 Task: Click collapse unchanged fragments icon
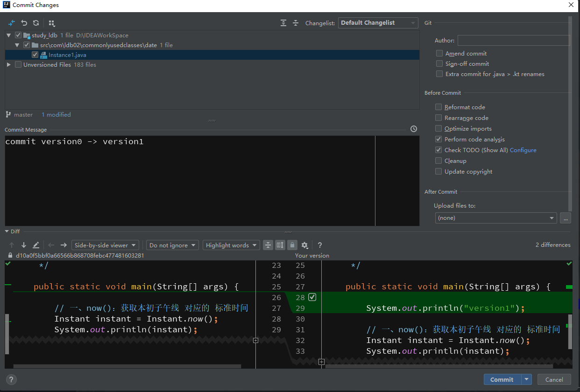[x=268, y=245]
